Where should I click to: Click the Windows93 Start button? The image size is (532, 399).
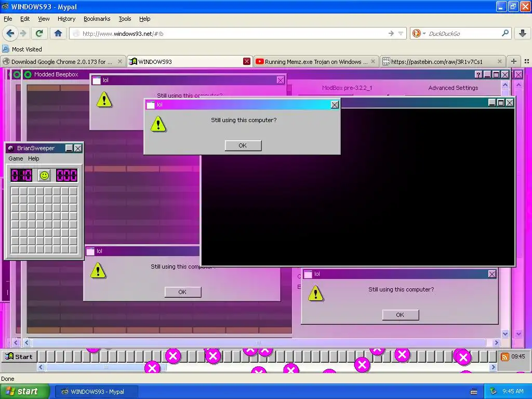(x=19, y=356)
